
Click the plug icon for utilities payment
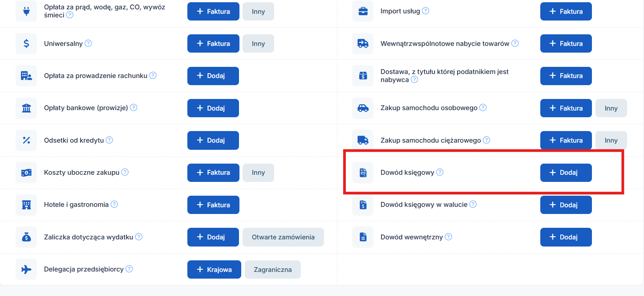[26, 11]
